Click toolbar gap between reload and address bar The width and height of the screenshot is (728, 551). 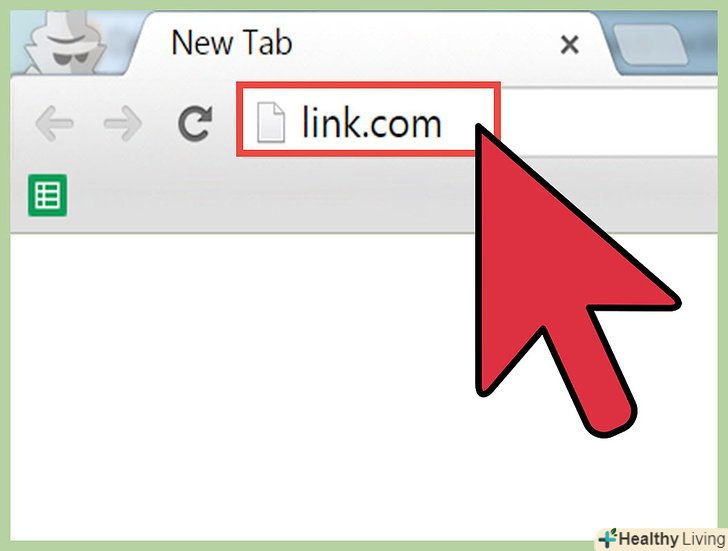click(225, 123)
